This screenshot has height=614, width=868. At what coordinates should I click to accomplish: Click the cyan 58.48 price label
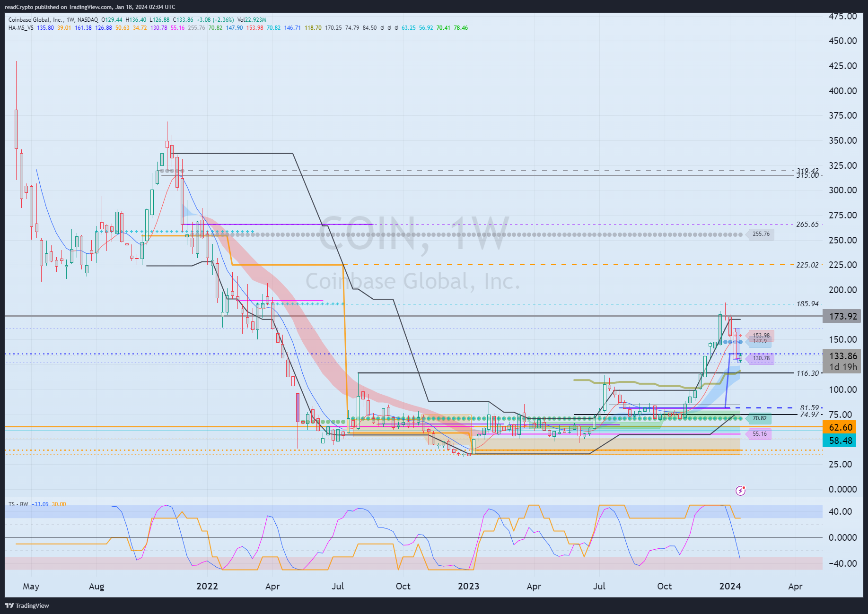click(x=841, y=441)
